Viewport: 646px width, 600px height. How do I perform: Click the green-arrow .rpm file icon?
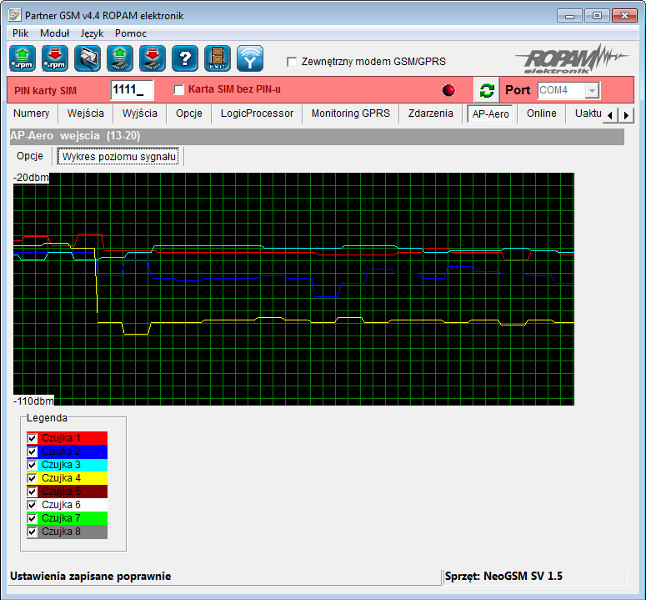(23, 58)
